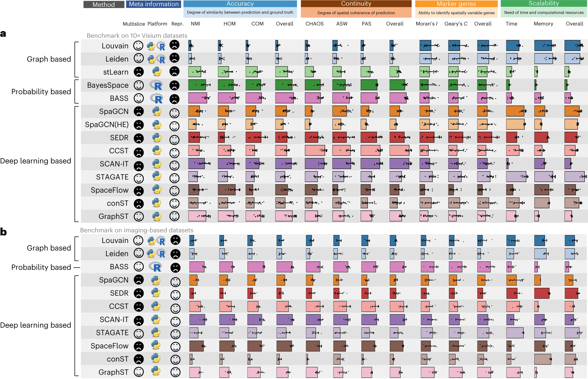Click the HOM column label

(230, 24)
